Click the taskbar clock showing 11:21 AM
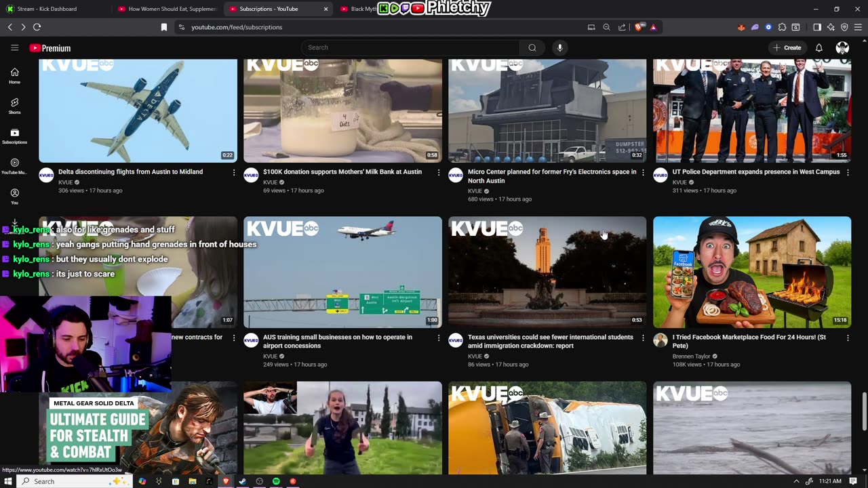The image size is (868, 488). coord(830,481)
